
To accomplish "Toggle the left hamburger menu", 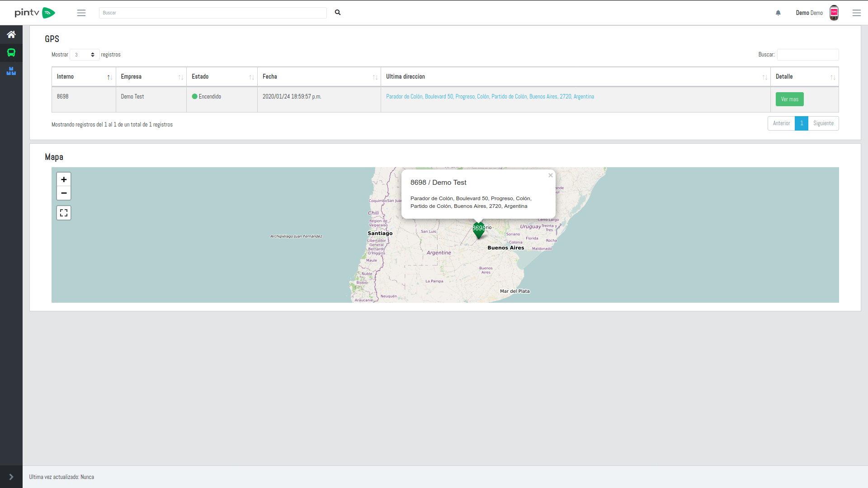I will (81, 13).
